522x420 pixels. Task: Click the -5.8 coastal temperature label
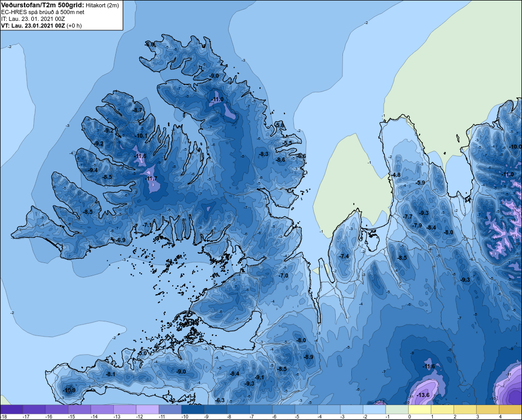click(x=280, y=125)
